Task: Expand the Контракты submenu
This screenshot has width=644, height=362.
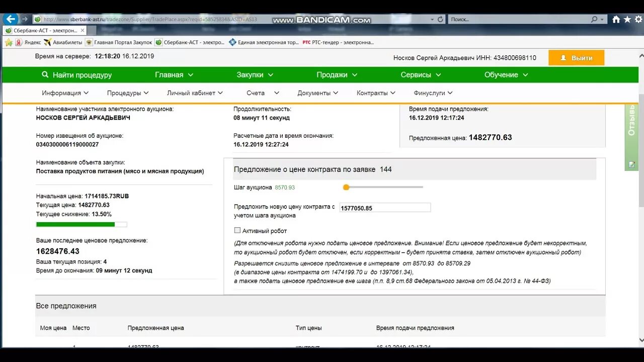Action: point(376,93)
